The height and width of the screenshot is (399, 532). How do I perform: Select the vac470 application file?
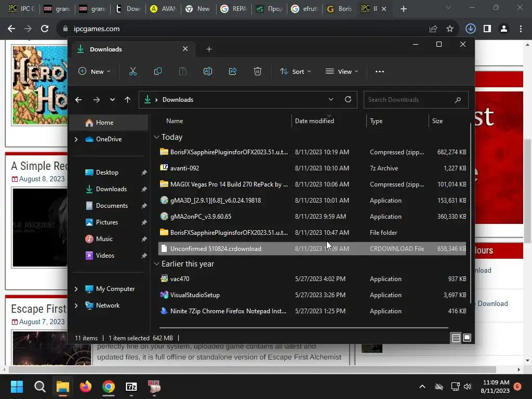(312, 279)
